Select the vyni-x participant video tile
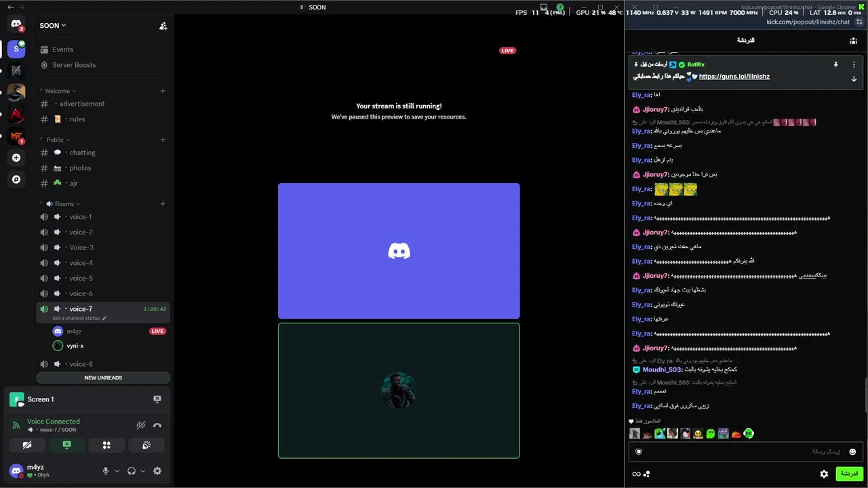The height and width of the screenshot is (488, 868). [x=399, y=390]
